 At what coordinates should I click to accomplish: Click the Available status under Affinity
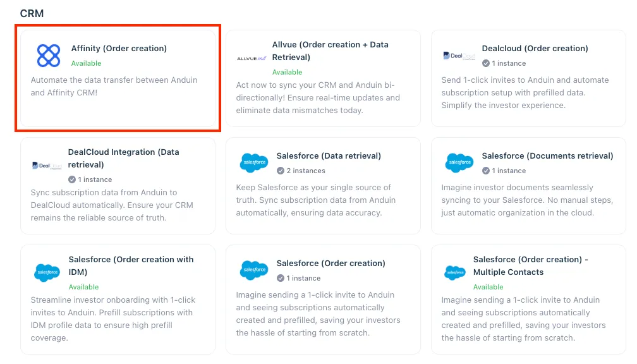coord(86,63)
